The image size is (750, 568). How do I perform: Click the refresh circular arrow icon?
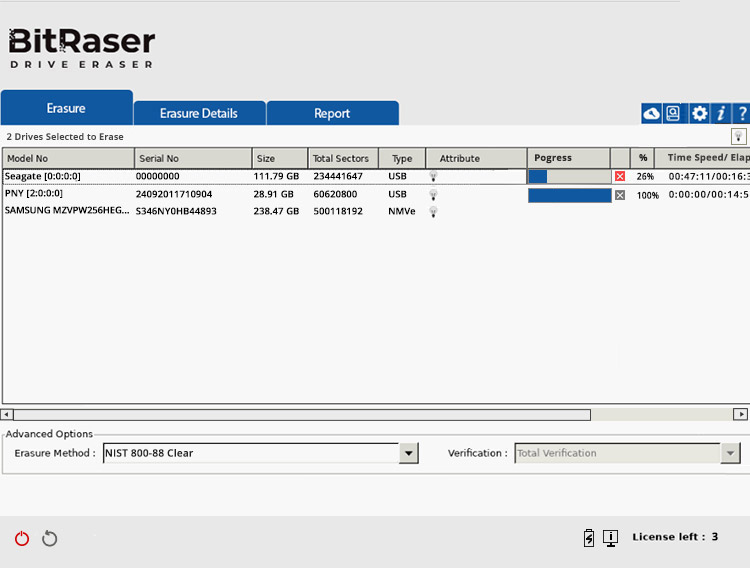point(49,538)
